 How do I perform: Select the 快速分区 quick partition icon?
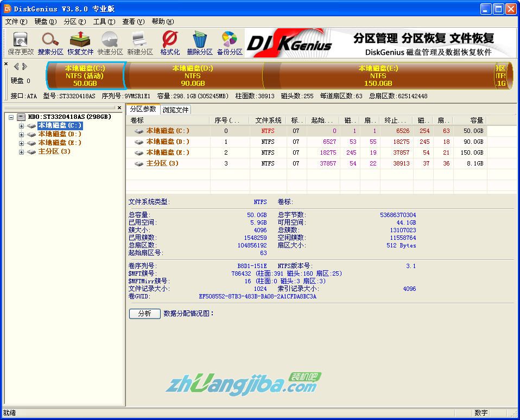point(110,43)
